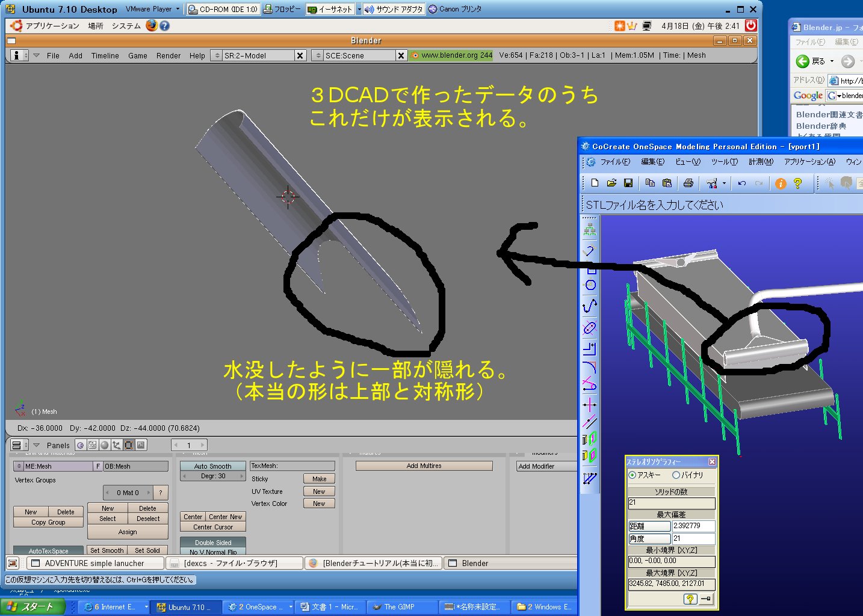Open the Blender File menu
The image size is (863, 616).
53,55
